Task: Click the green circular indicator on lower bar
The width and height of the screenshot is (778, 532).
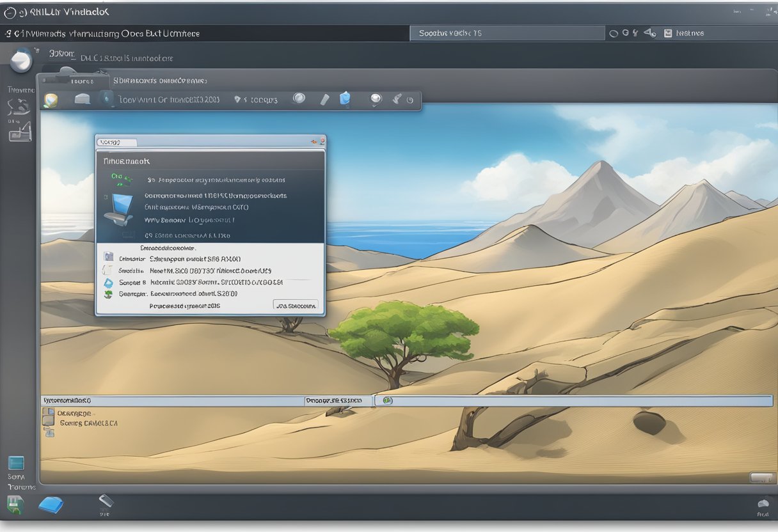Action: pos(387,401)
